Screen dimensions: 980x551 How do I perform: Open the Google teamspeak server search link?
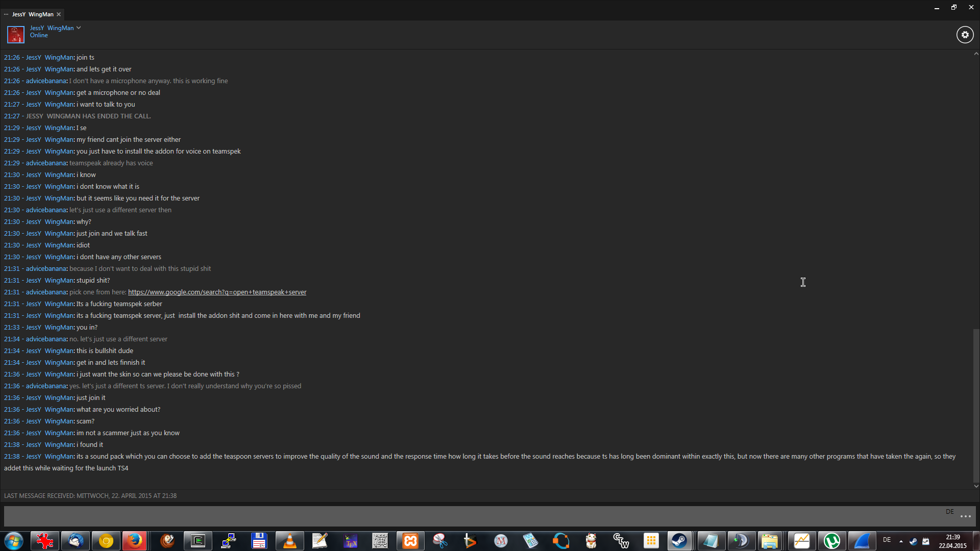coord(217,292)
